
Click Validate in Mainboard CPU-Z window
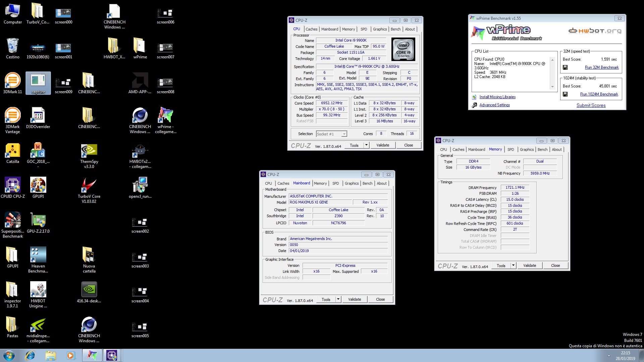(x=355, y=299)
